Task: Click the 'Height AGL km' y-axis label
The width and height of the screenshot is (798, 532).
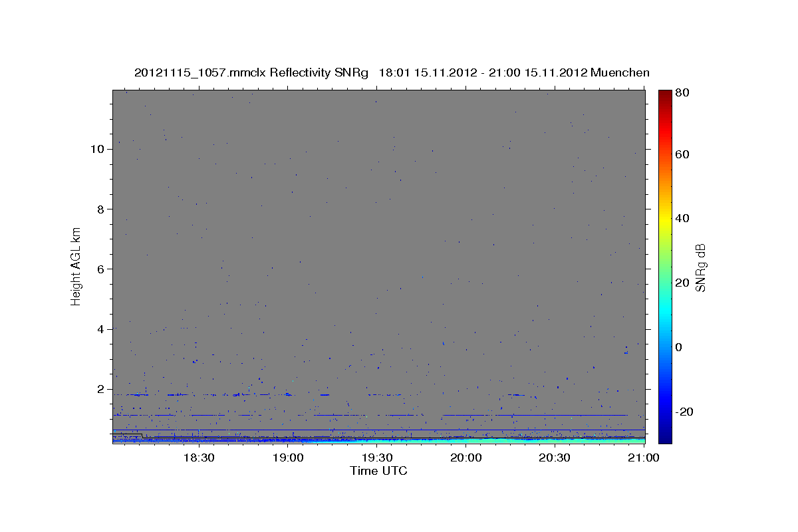Action: point(76,265)
